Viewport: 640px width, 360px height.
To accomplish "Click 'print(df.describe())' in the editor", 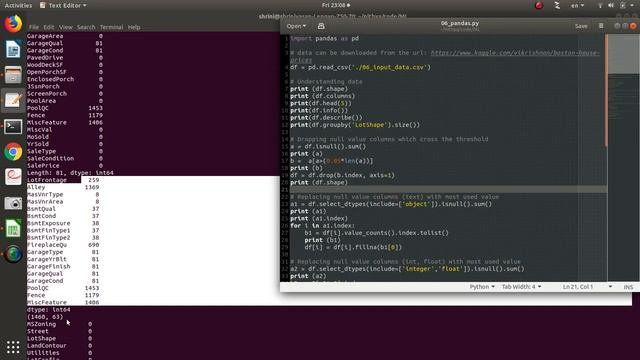I will pyautogui.click(x=326, y=118).
